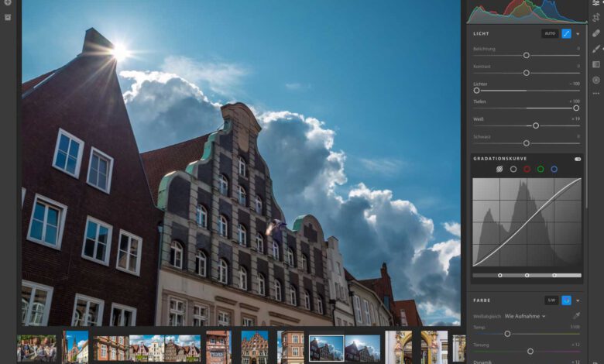Select the Radial Gradient tool
Screen dimensions: 604x364
[x=596, y=80]
